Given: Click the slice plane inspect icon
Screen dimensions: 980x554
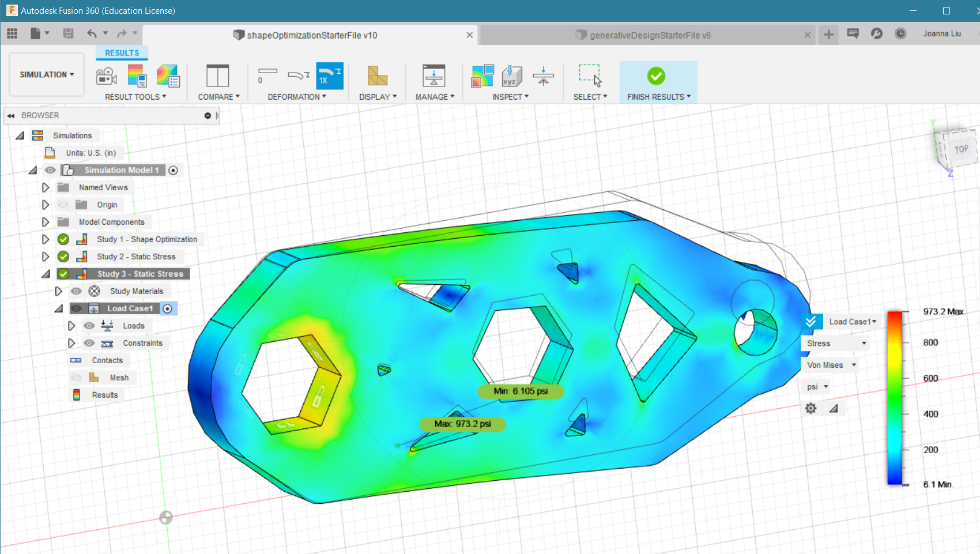Looking at the screenshot, I should 543,76.
